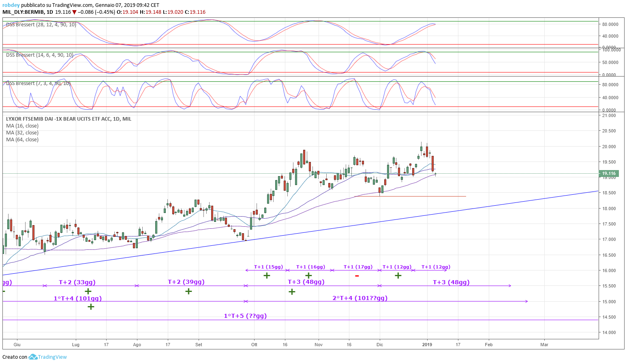Click the 2019 year label on time axis
Viewport: 627px width, 364px height.
pos(427,345)
